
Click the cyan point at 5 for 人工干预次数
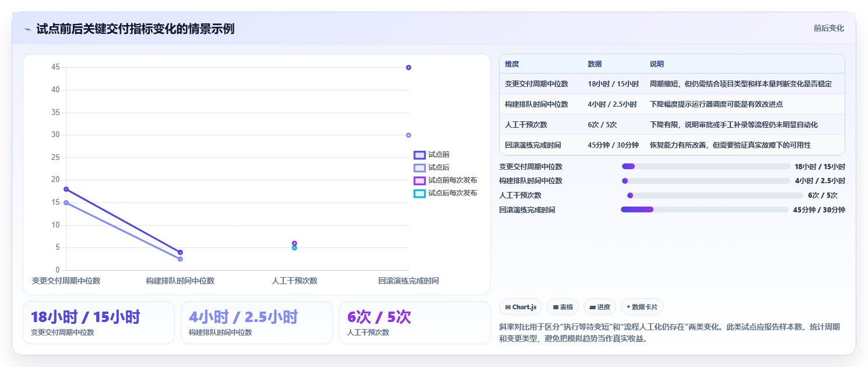pos(294,248)
